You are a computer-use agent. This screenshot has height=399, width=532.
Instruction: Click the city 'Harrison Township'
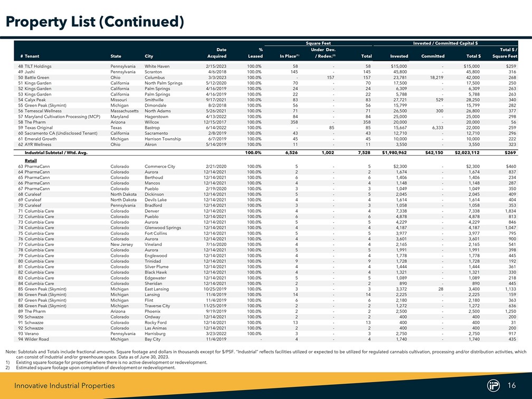(163, 139)
